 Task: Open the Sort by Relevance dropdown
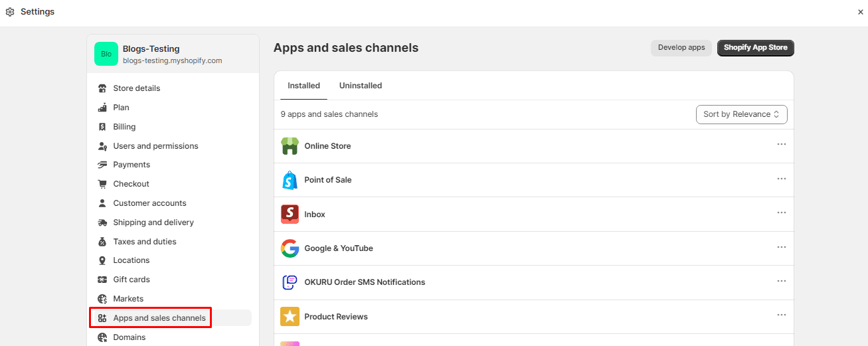click(741, 114)
